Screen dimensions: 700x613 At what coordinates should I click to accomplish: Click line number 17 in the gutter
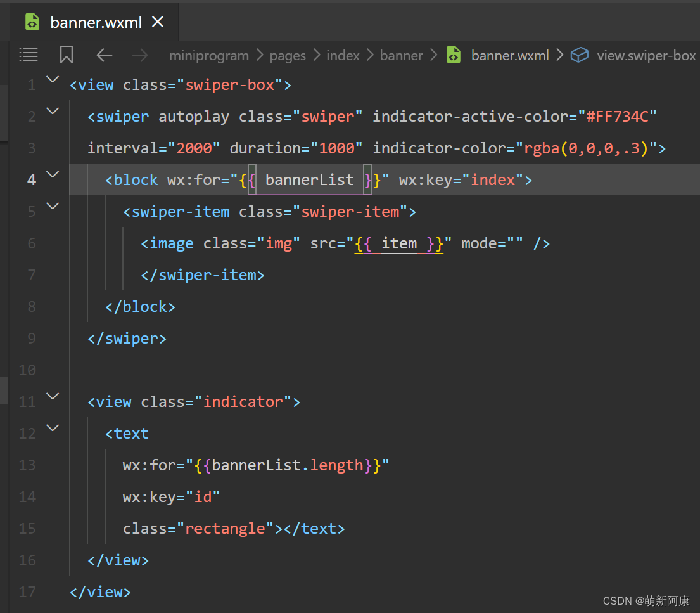(x=27, y=592)
